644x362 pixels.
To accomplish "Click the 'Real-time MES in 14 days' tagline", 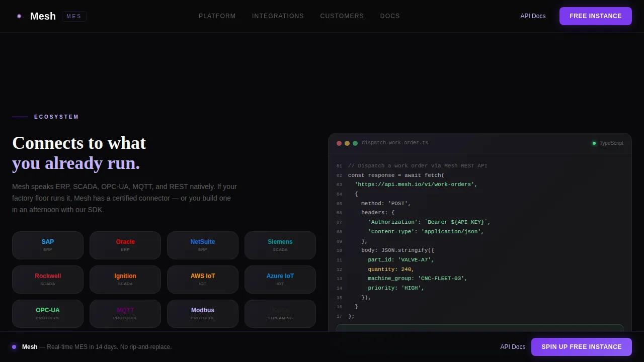I will coord(109,347).
